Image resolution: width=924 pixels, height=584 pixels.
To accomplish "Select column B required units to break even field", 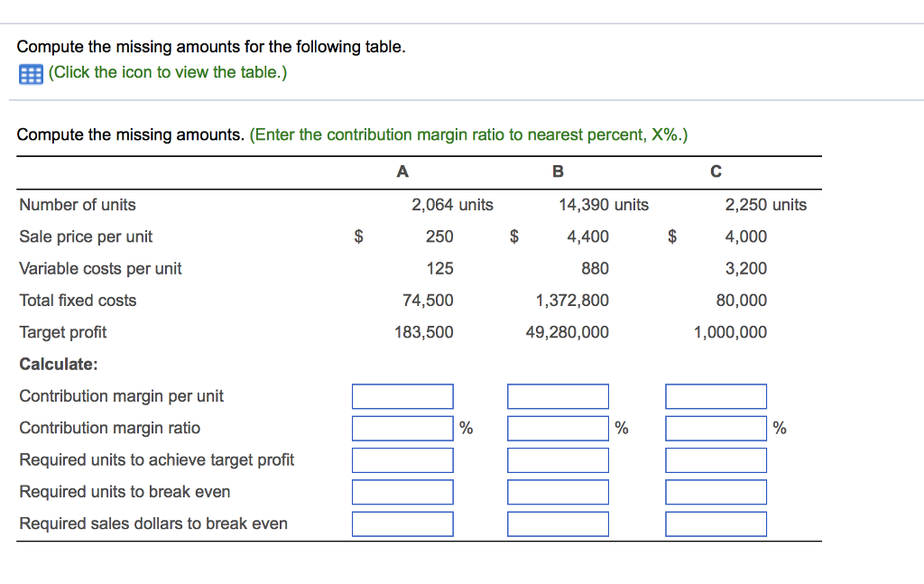I will 558,491.
